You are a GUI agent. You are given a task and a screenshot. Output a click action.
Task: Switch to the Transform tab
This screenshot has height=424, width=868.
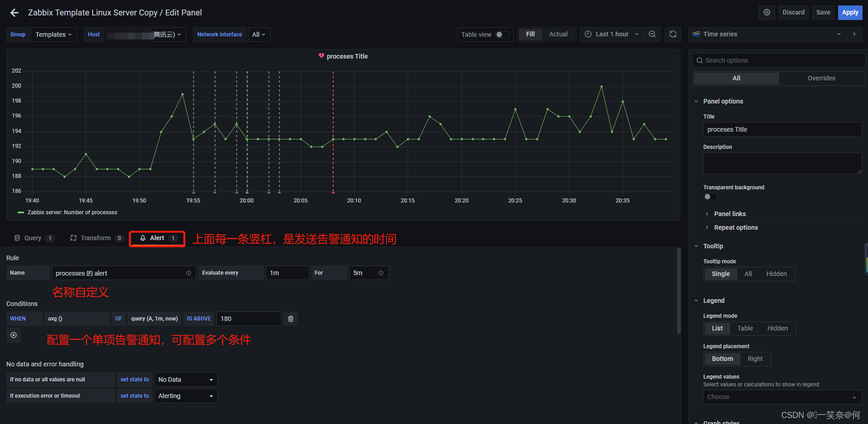97,238
